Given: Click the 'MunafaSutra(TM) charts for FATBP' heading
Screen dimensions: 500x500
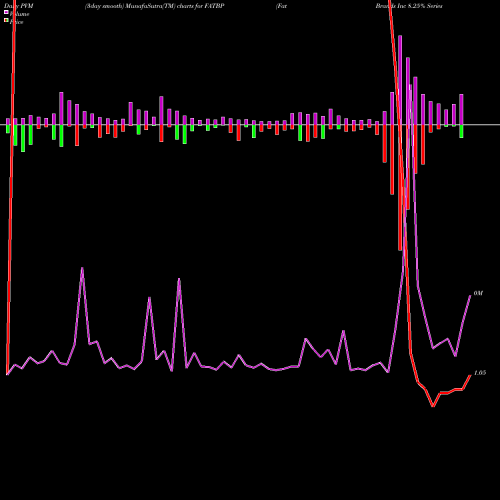Looking at the screenshot, I should (x=174, y=6).
